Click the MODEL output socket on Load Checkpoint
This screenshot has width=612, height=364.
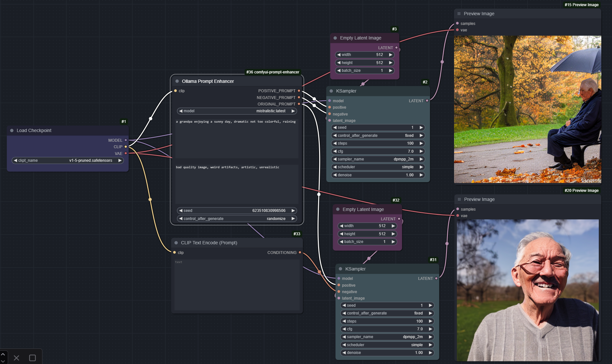(126, 140)
